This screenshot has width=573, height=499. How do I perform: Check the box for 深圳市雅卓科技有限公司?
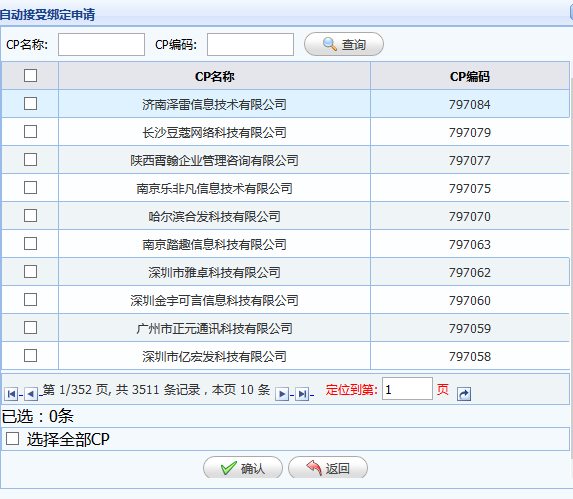click(x=30, y=272)
